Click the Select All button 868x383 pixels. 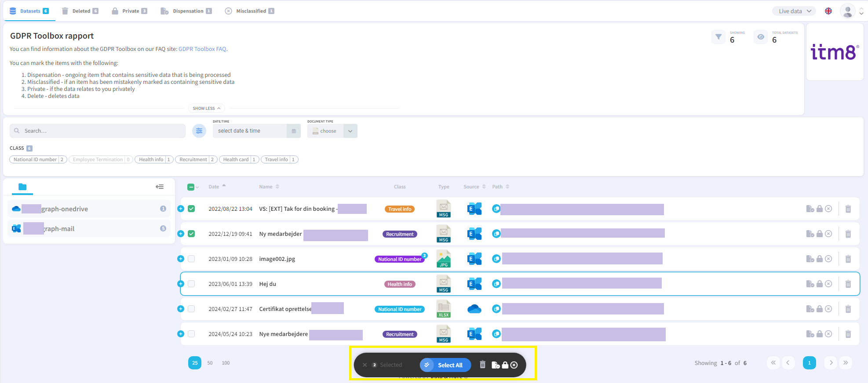click(445, 365)
